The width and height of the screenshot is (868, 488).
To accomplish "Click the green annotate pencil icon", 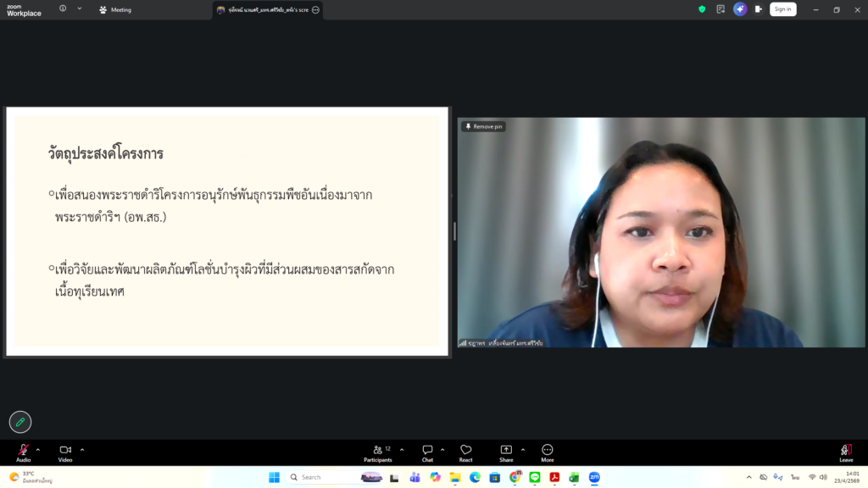I will [x=20, y=422].
